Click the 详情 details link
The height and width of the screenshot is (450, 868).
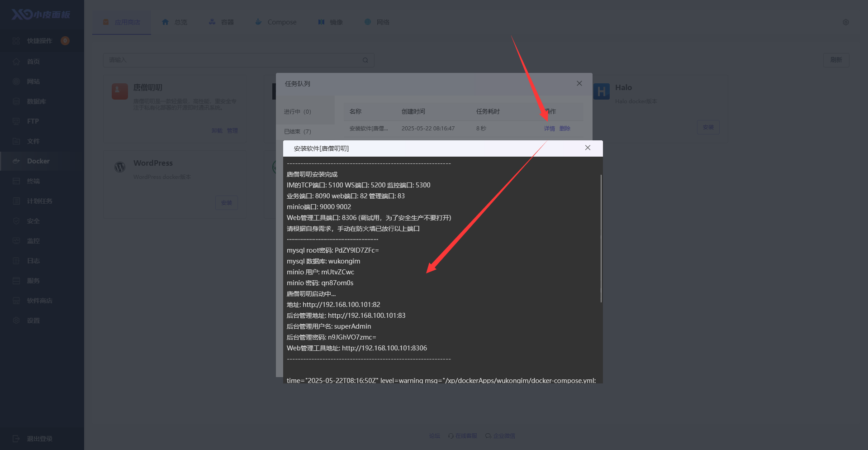[549, 129]
